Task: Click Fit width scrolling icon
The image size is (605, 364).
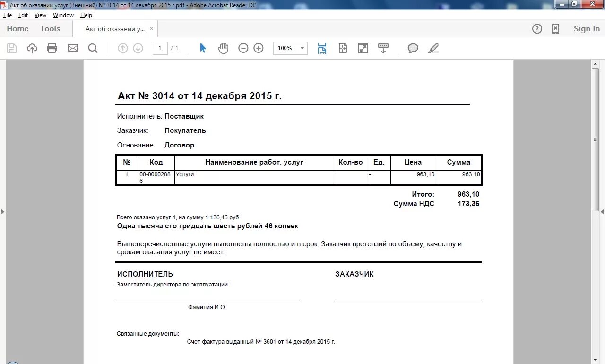Action: (322, 48)
